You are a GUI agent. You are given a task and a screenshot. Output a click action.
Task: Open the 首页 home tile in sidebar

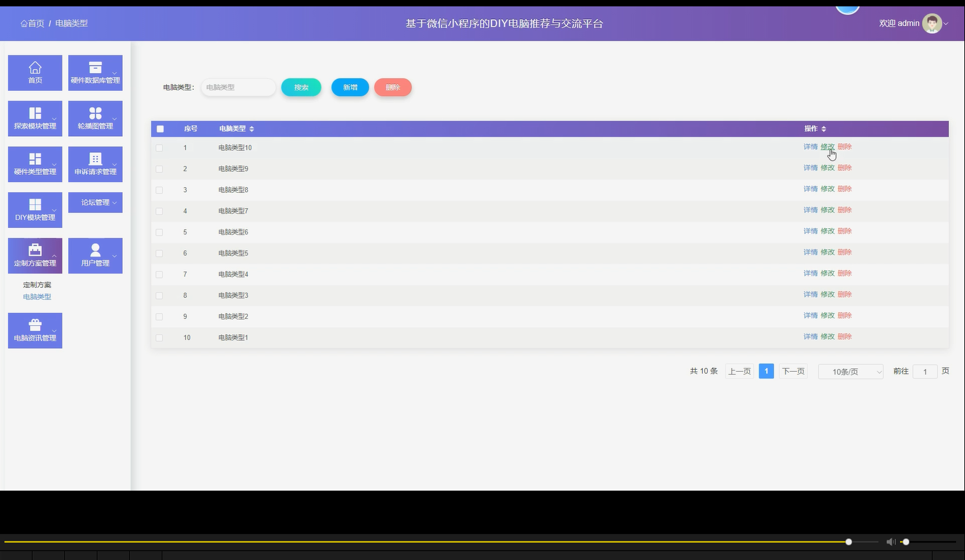35,73
